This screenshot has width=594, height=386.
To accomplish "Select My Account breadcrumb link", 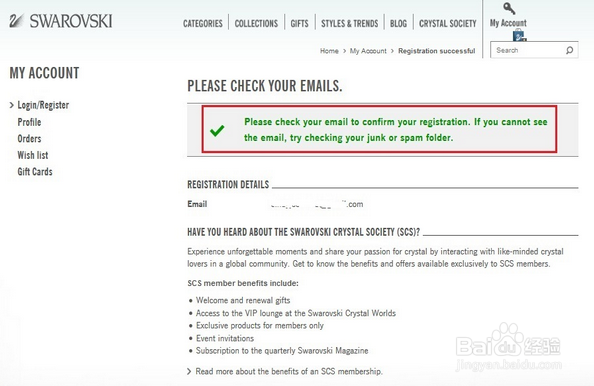I will click(x=368, y=51).
